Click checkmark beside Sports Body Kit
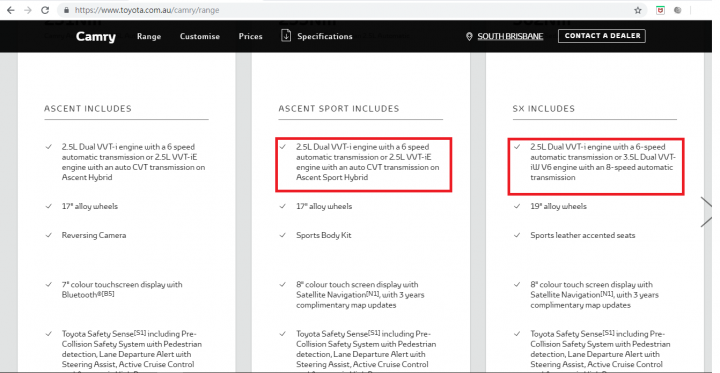This screenshot has height=373, width=720. point(283,235)
